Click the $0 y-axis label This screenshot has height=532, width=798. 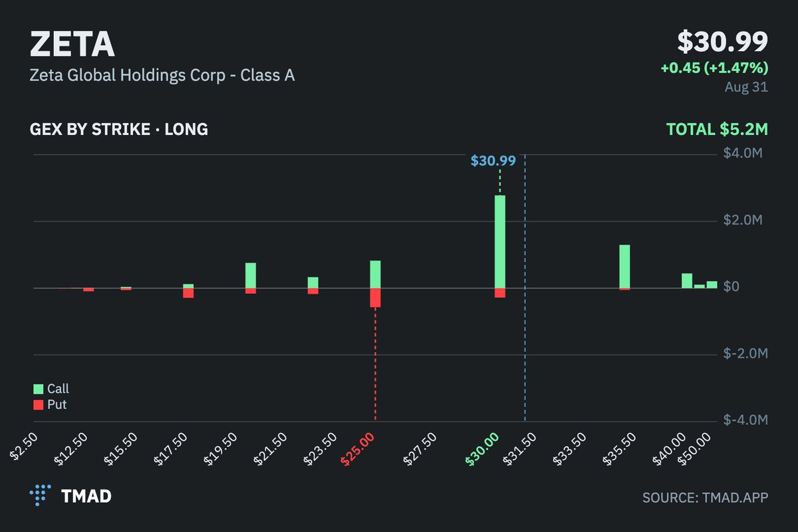pos(732,287)
